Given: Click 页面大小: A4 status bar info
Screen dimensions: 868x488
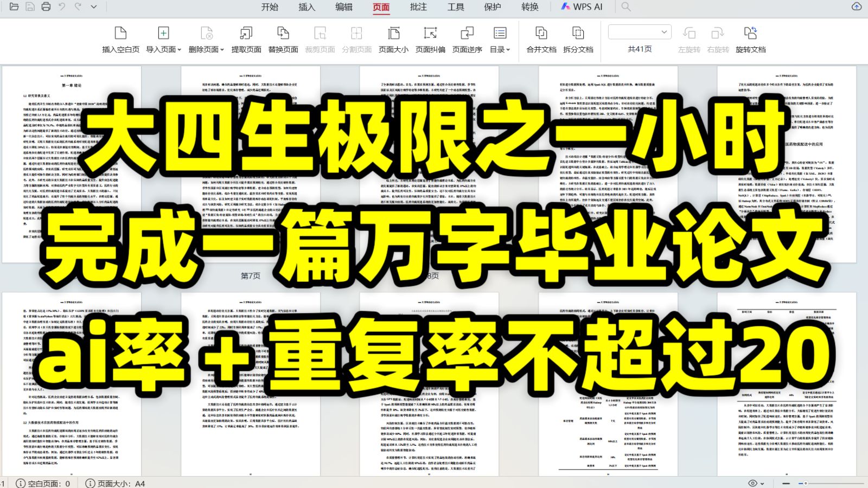Looking at the screenshot, I should click(115, 483).
